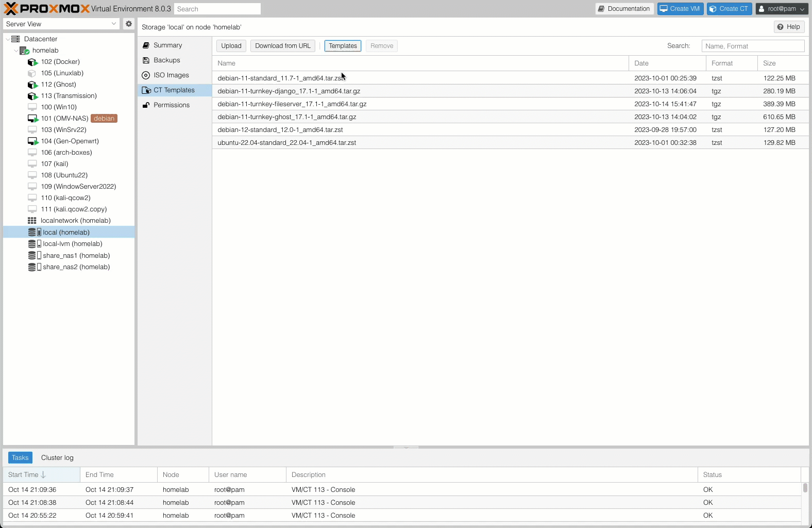The image size is (812, 528).
Task: Select debian-12-standard_12.0-1 template row
Action: tap(510, 130)
